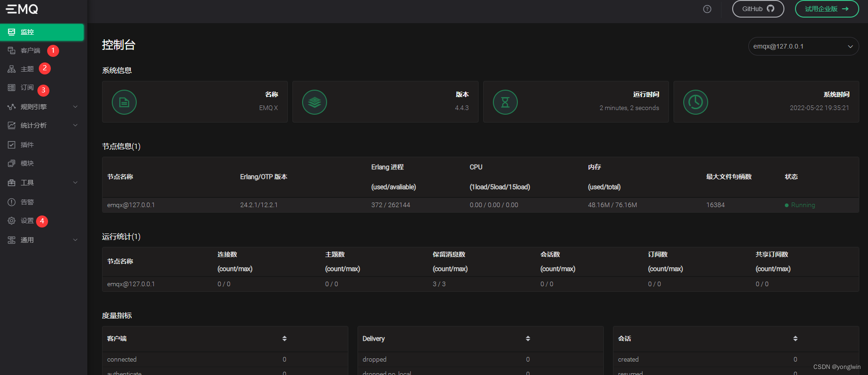The image size is (868, 375).
Task: Sort the Delivery metrics table
Action: 528,338
